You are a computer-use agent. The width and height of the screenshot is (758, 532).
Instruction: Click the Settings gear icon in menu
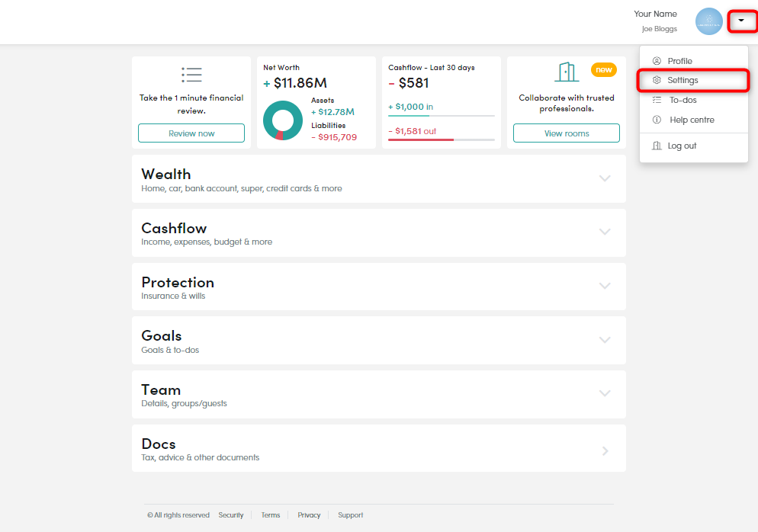point(657,80)
